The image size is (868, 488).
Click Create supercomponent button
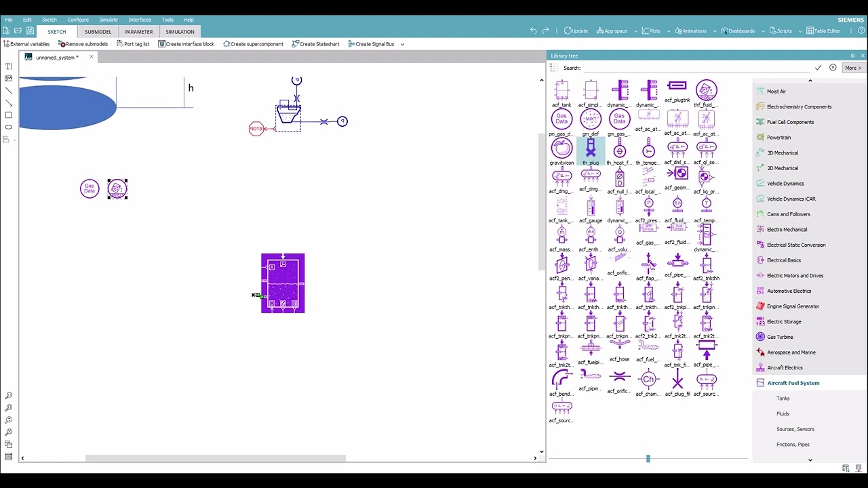(x=253, y=44)
